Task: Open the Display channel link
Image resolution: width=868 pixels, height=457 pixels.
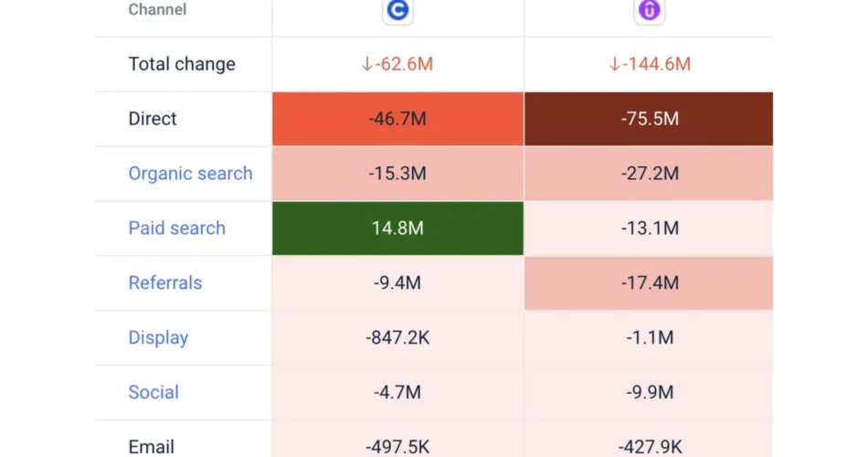Action: (x=158, y=338)
